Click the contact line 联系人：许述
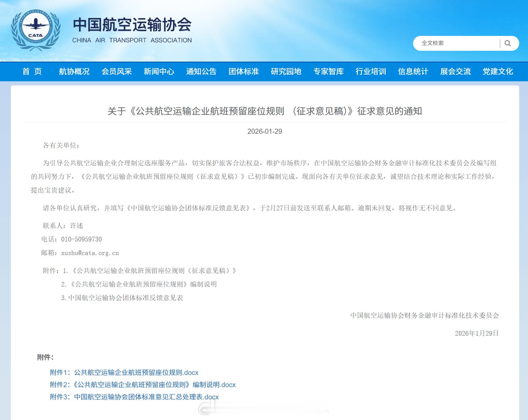 [63, 226]
